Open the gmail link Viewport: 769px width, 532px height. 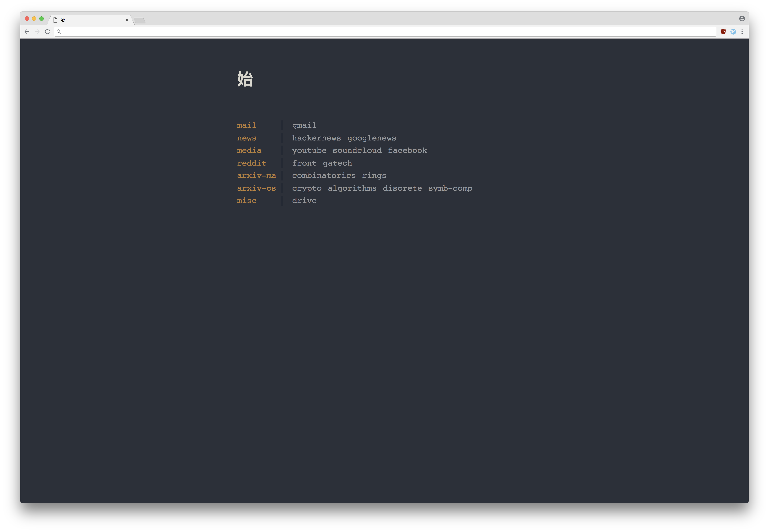tap(304, 125)
